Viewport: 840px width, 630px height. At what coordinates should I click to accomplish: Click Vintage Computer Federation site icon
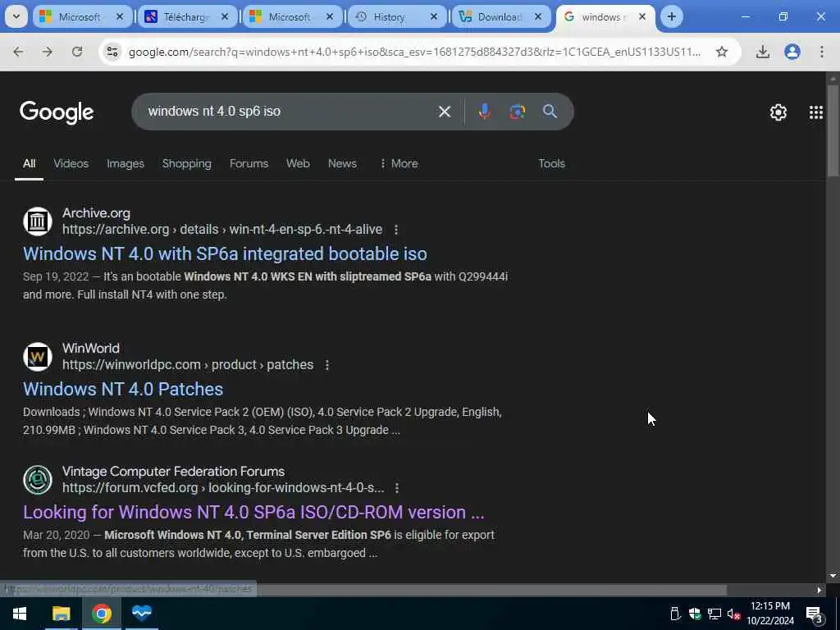(x=38, y=480)
